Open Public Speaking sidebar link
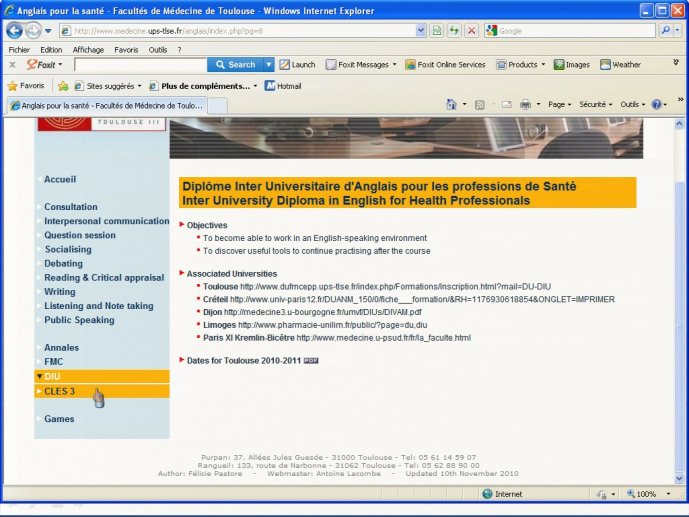This screenshot has width=689, height=517. coord(79,320)
